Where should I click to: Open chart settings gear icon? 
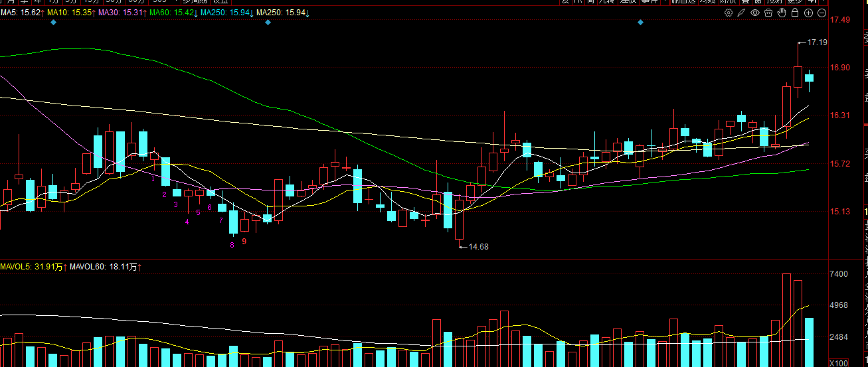coord(729,13)
